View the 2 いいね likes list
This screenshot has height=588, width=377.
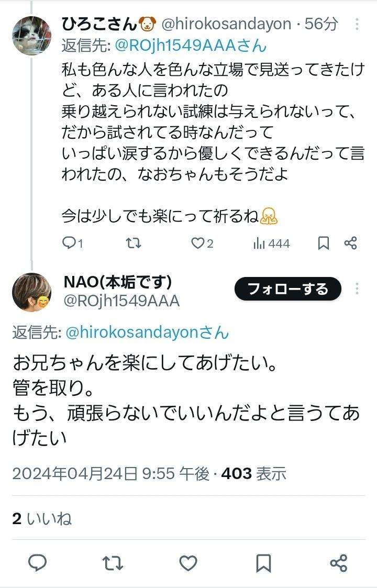click(x=42, y=519)
